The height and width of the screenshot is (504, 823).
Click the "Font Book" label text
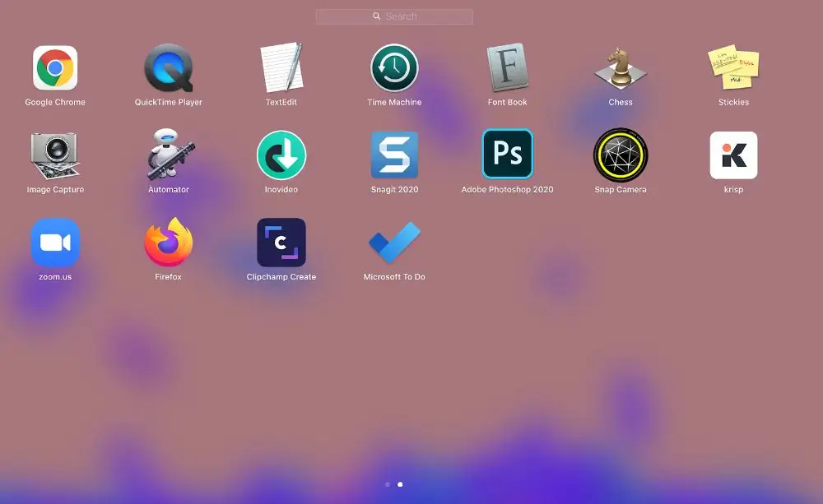pos(508,102)
